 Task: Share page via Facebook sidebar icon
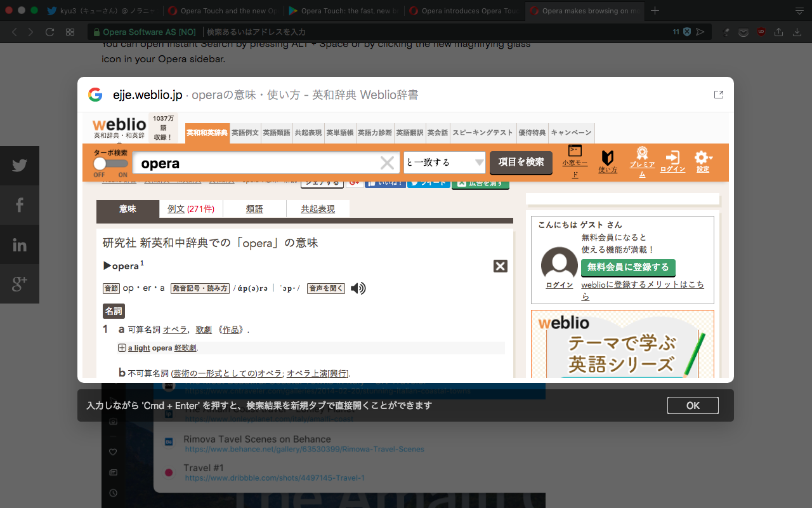coord(20,204)
